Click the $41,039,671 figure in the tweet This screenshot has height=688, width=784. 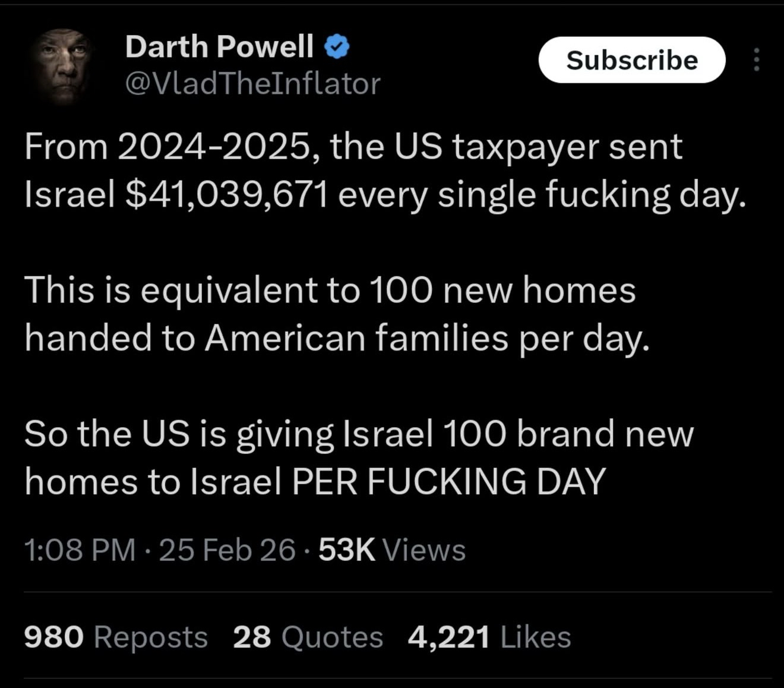(x=227, y=194)
